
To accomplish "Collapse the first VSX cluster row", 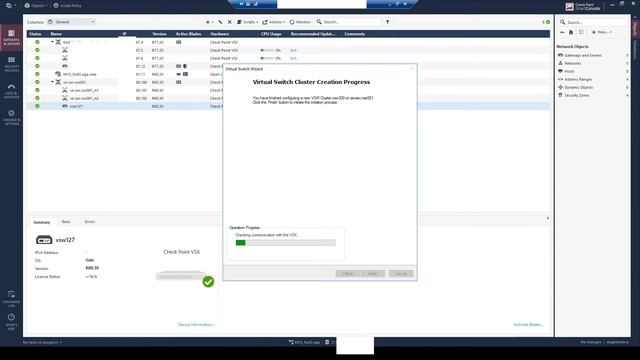I will [x=52, y=42].
